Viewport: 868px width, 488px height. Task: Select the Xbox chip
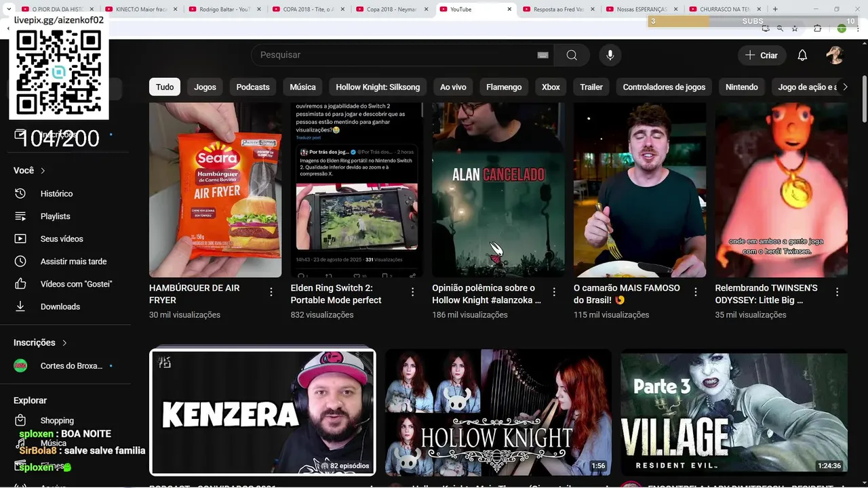tap(551, 87)
